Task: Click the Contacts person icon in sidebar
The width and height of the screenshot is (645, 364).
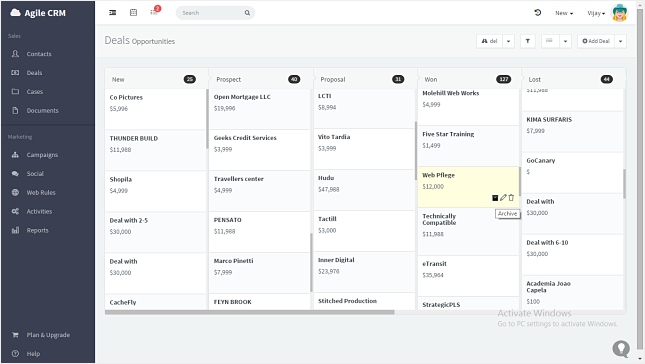Action: (x=15, y=53)
